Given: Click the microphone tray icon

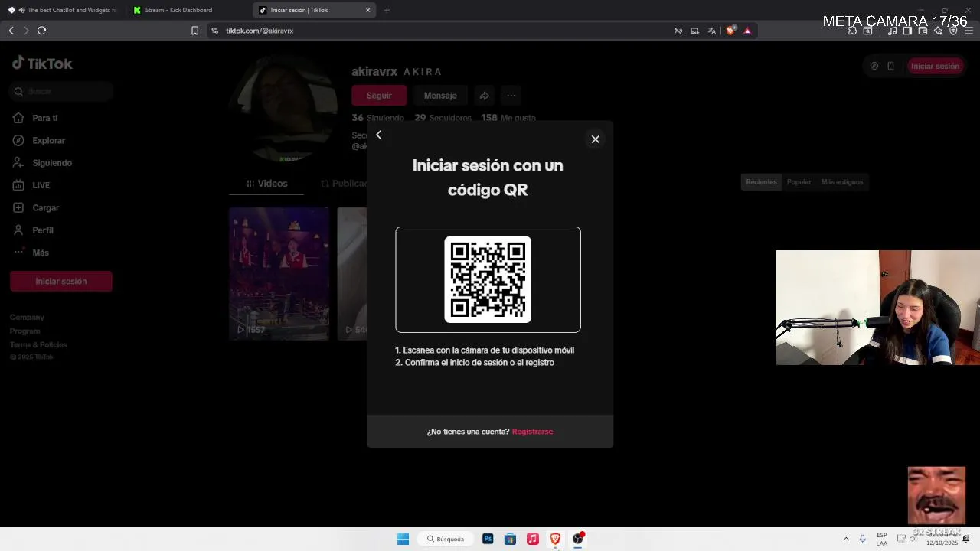Looking at the screenshot, I should pos(862,539).
